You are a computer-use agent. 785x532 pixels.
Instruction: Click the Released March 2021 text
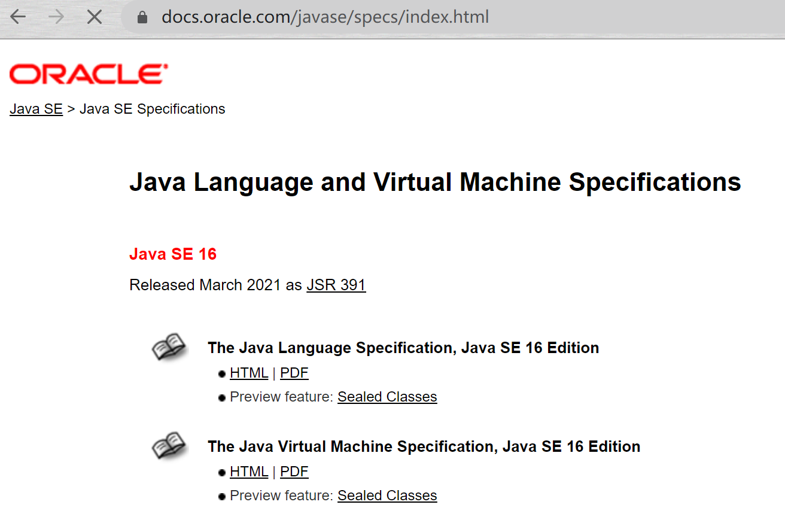205,285
